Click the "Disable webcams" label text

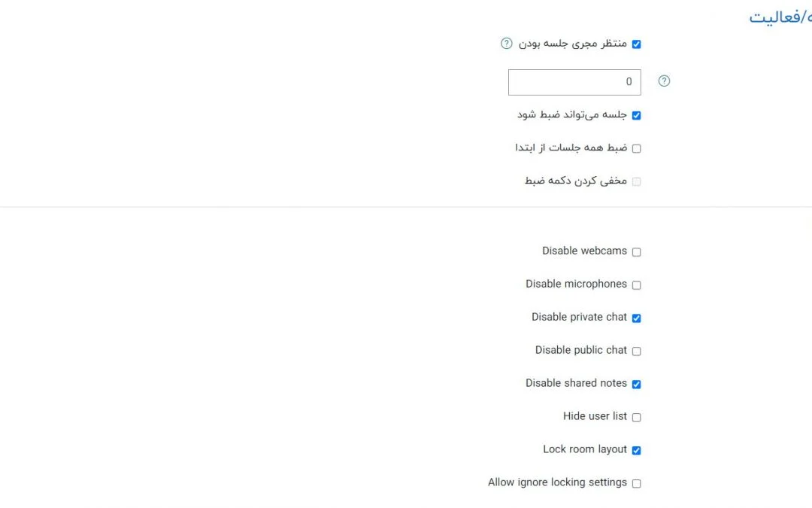click(x=584, y=251)
